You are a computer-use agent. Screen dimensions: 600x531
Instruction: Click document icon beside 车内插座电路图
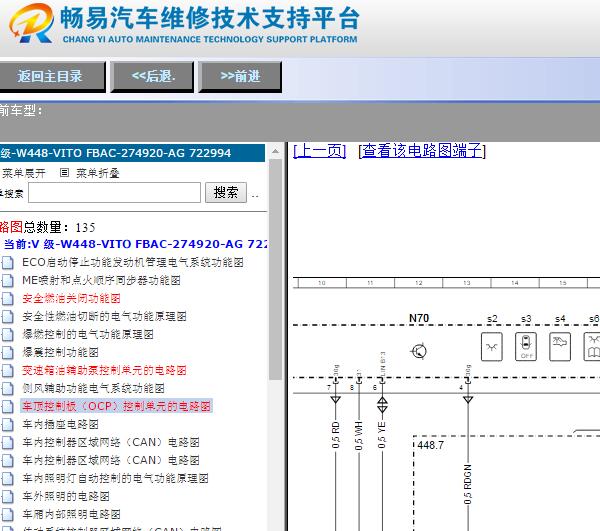[x=7, y=425]
